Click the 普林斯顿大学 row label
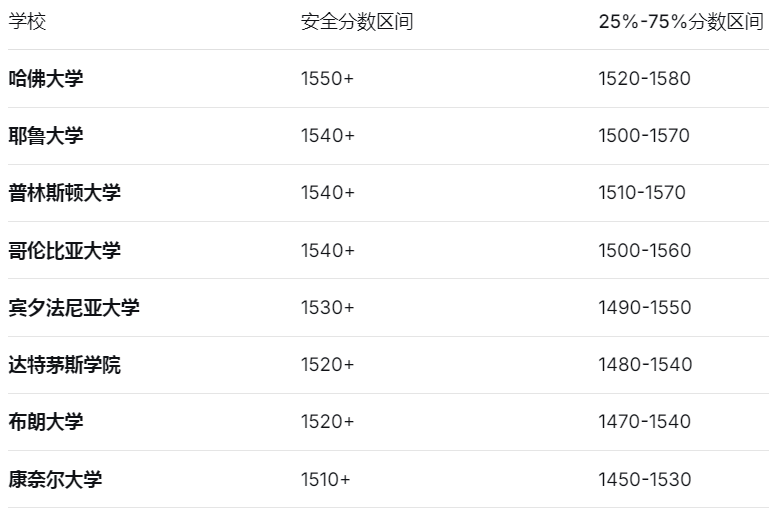 [65, 192]
